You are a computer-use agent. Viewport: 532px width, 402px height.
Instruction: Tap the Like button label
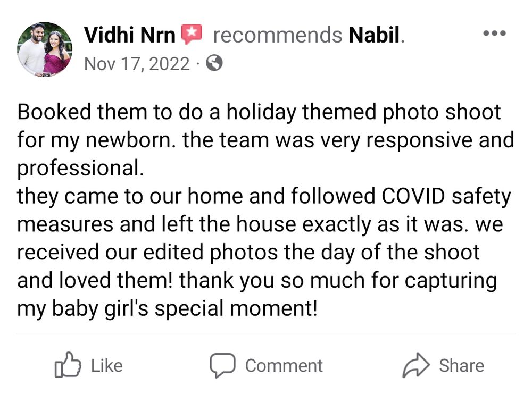click(106, 366)
